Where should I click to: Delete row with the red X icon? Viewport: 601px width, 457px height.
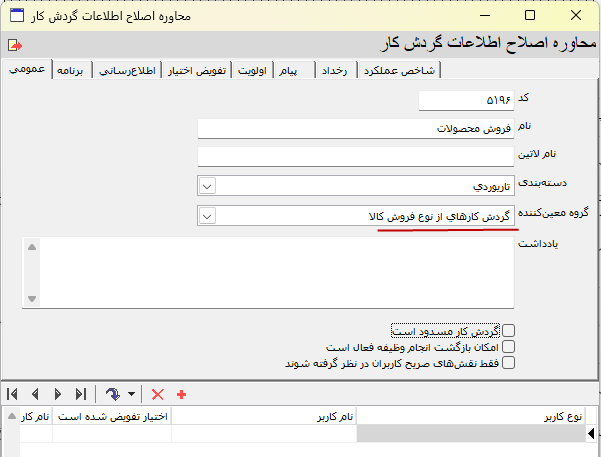157,394
